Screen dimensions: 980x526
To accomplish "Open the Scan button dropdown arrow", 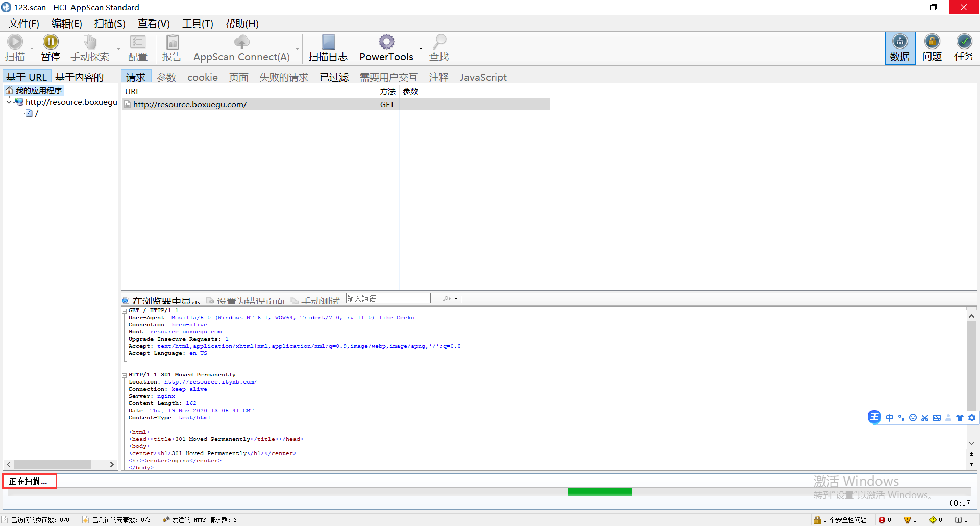I will (32, 49).
